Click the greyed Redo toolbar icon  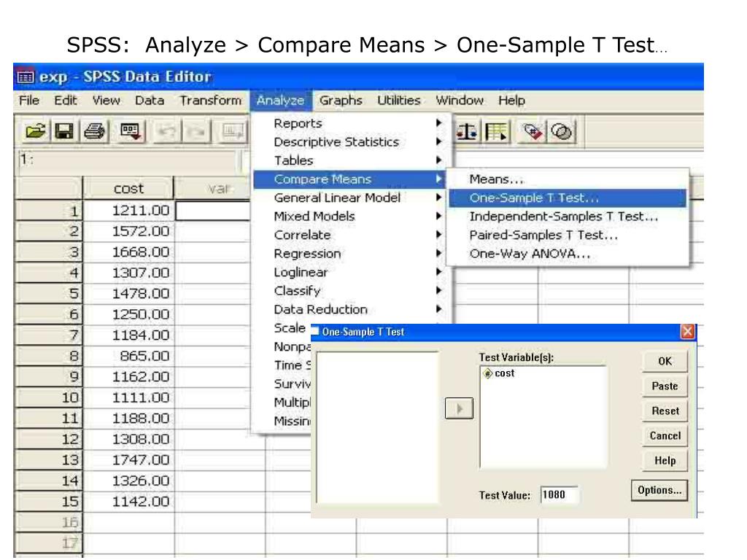pos(196,131)
